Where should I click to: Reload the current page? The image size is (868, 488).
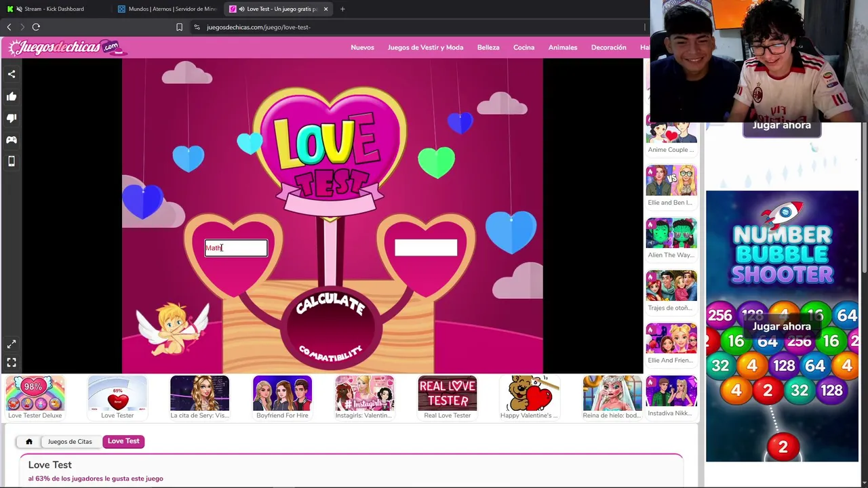(x=36, y=27)
